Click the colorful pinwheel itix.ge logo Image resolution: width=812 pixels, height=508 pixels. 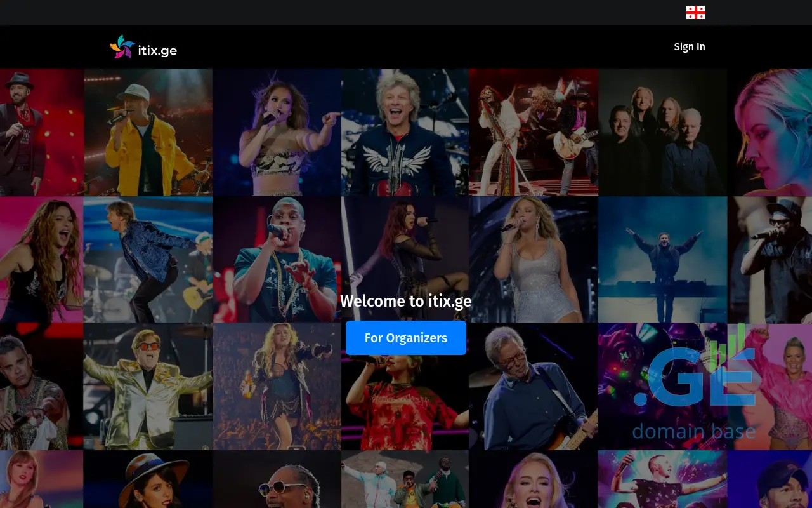[122, 47]
